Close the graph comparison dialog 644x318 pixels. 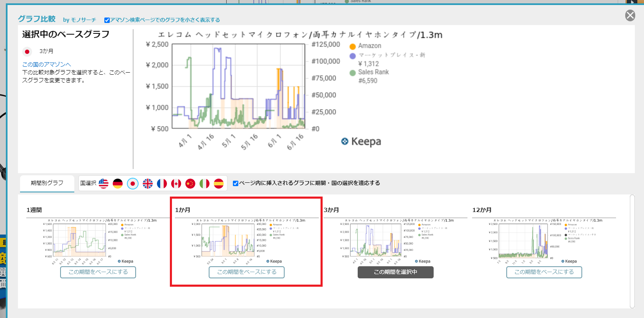(x=630, y=16)
